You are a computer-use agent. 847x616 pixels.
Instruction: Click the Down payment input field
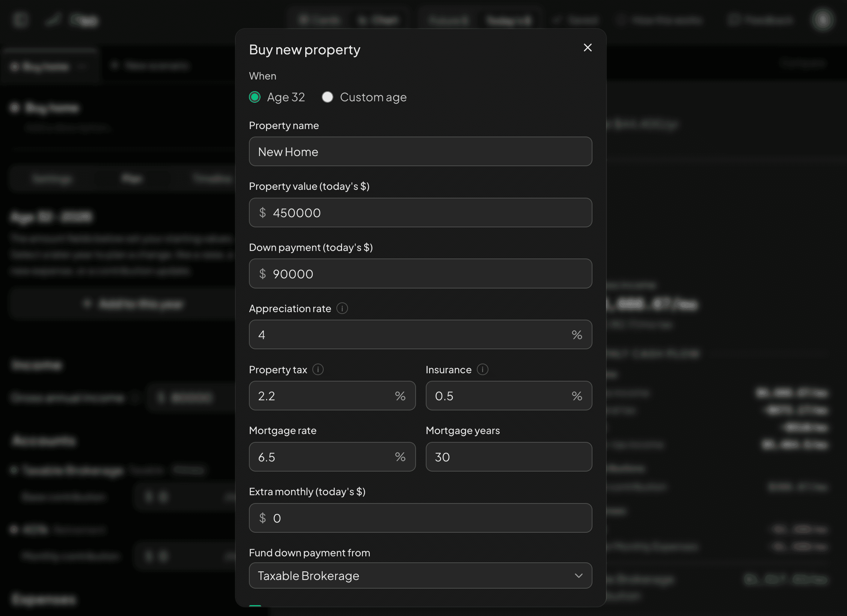tap(420, 274)
